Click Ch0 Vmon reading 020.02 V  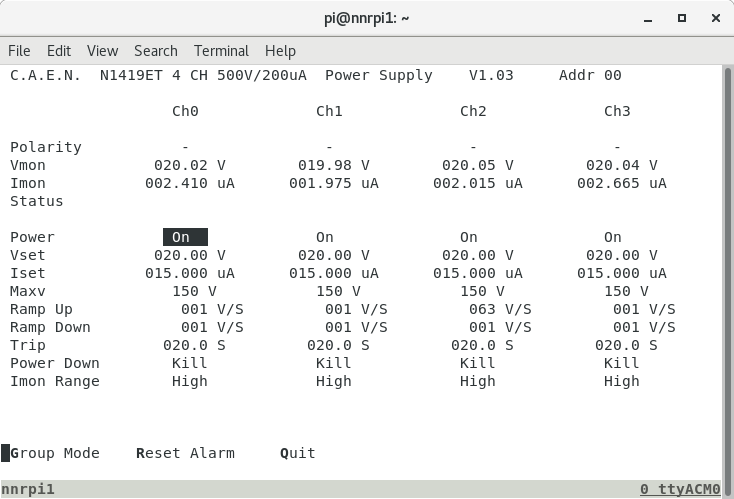190,165
